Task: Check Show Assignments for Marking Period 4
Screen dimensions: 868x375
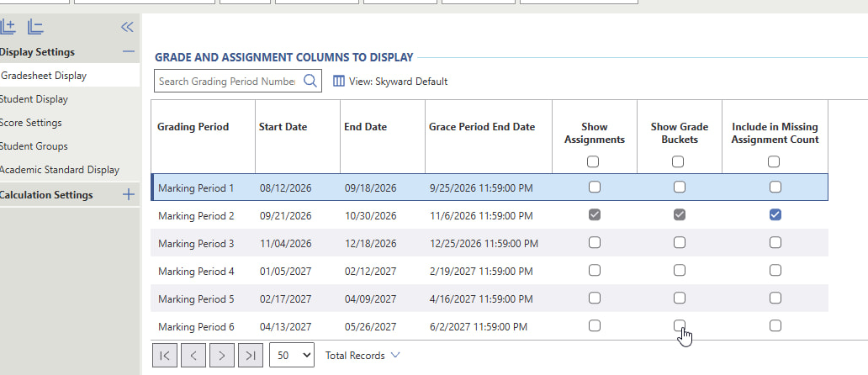Action: tap(594, 270)
